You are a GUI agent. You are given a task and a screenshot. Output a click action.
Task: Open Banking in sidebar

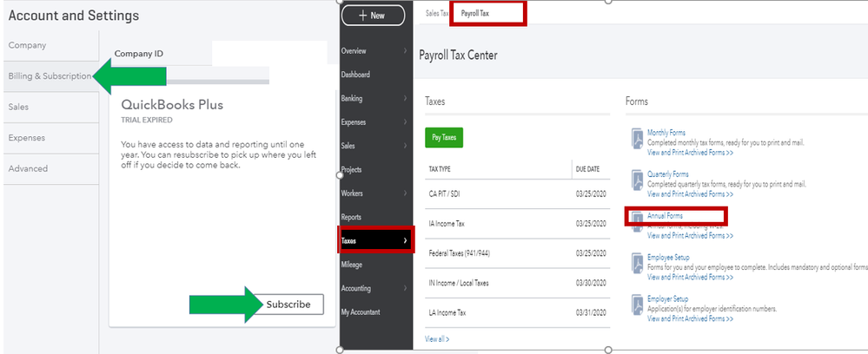(x=352, y=98)
